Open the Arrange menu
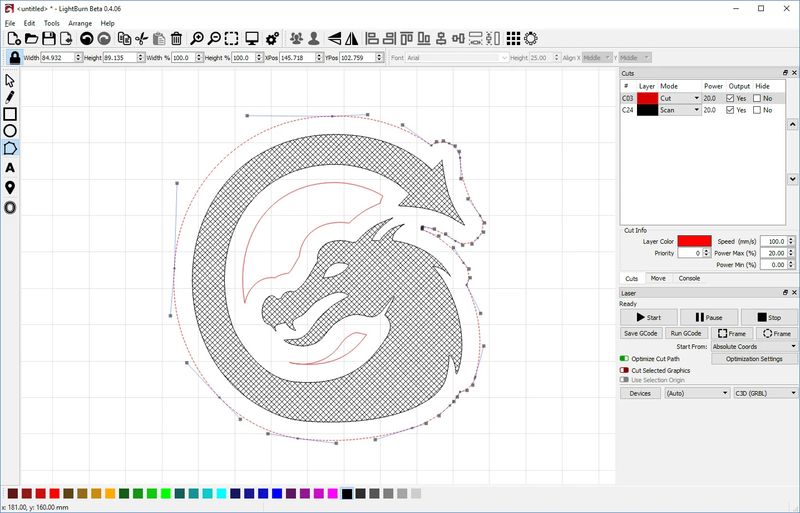The image size is (800, 513). (x=80, y=23)
